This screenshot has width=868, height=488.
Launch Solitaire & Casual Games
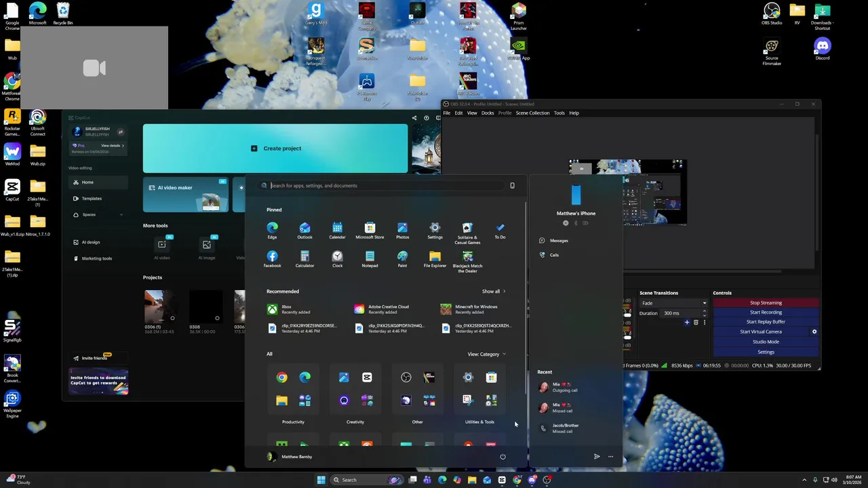tap(467, 233)
